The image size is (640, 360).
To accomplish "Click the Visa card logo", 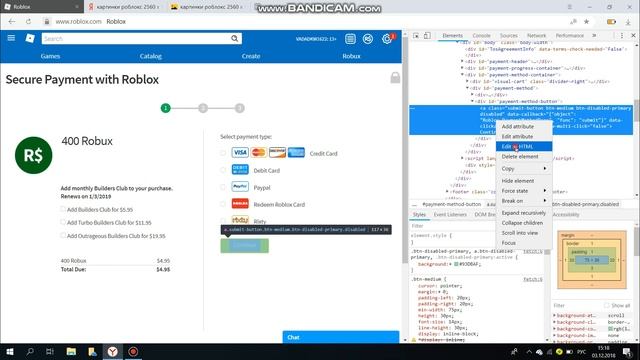I will (240, 153).
